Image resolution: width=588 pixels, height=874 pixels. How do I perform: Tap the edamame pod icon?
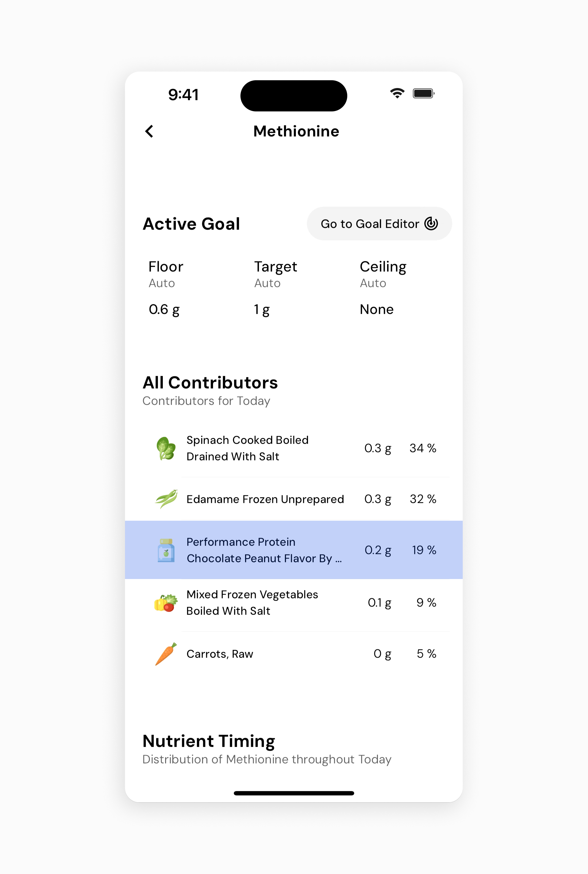[166, 499]
